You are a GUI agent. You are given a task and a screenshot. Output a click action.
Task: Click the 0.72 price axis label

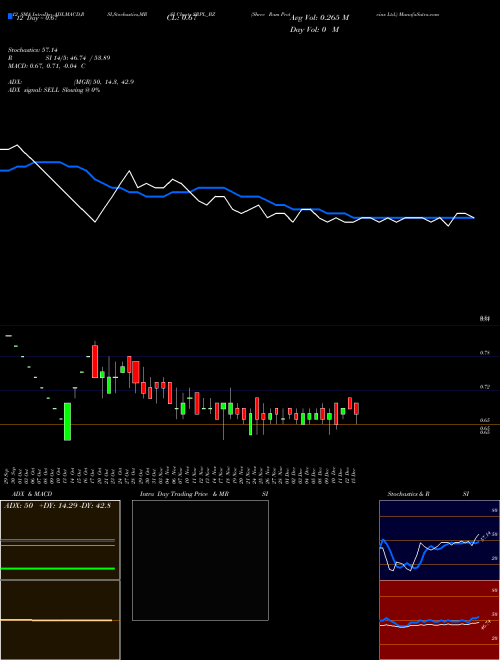pyautogui.click(x=484, y=386)
